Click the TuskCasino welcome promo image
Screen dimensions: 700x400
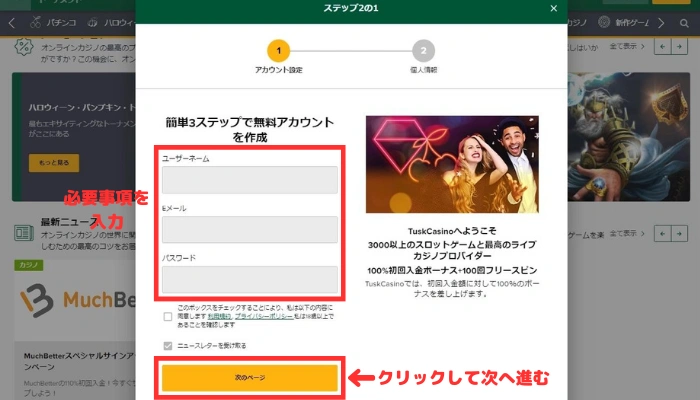[x=452, y=164]
